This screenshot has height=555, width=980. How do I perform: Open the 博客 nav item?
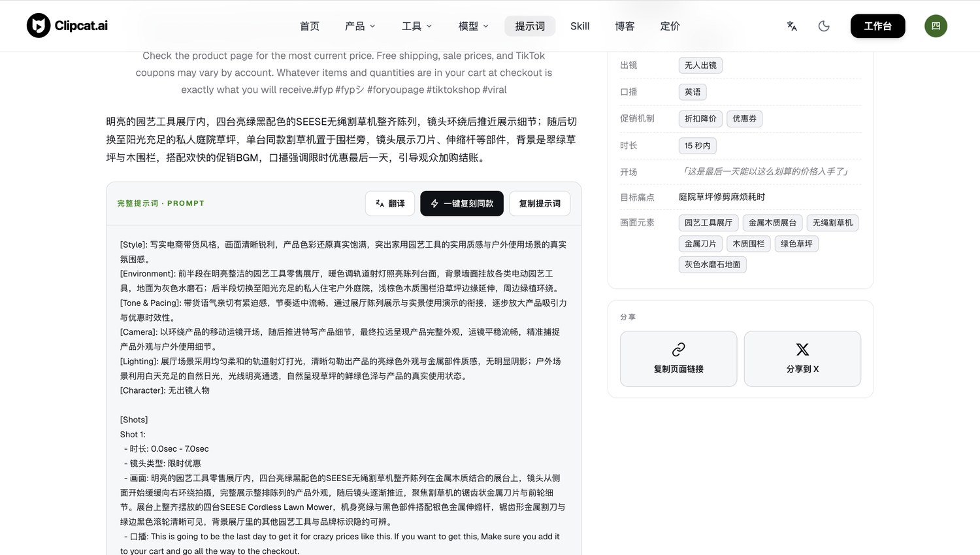coord(625,26)
